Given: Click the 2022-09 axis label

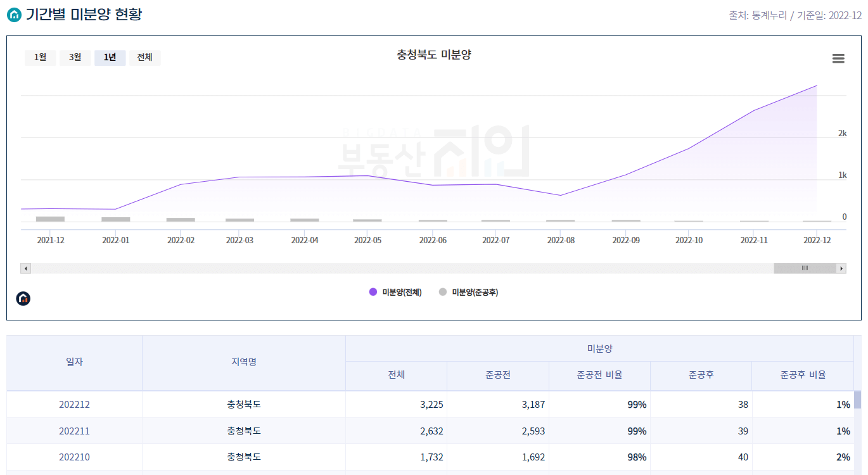Looking at the screenshot, I should [625, 241].
